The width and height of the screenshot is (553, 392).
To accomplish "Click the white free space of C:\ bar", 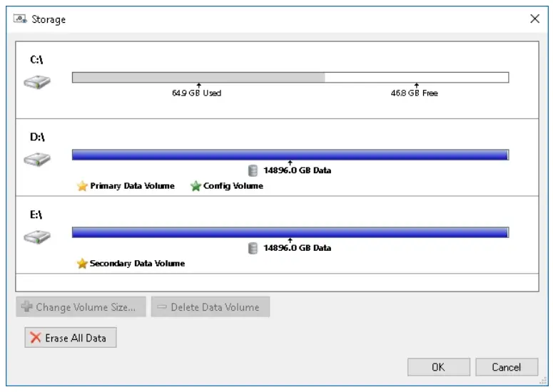I will 416,77.
